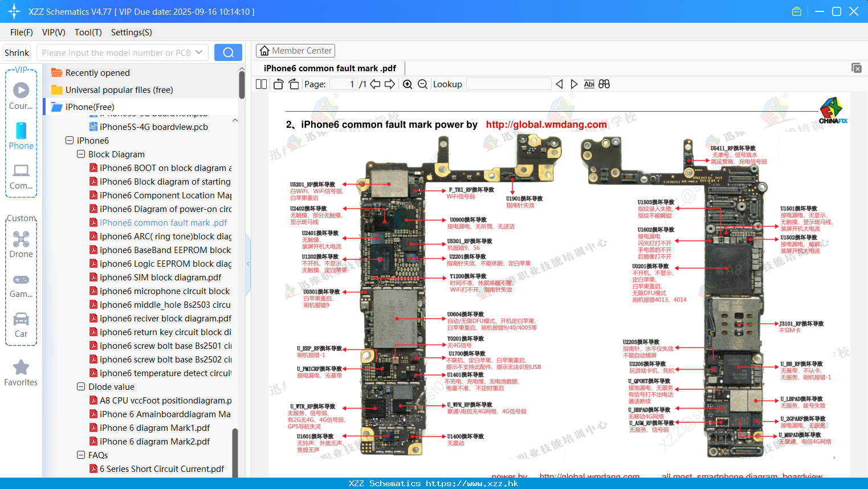The image size is (868, 489).
Task: Click the Lookup text field
Action: coord(508,84)
